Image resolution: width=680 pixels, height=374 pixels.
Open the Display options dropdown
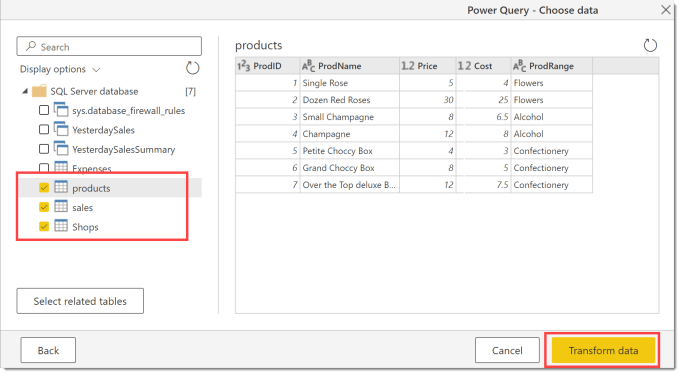[x=60, y=69]
